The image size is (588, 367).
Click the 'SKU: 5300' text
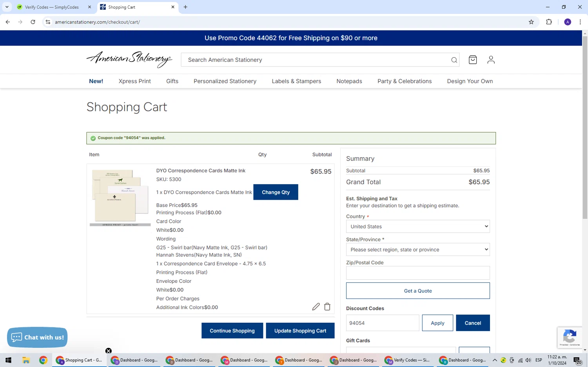(x=169, y=179)
